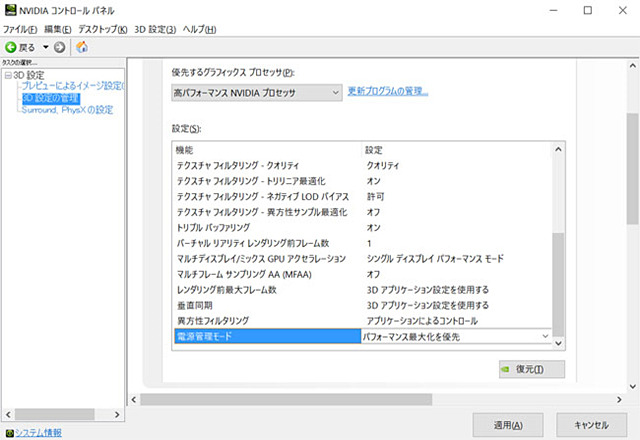640x440 pixels.
Task: Click the NVIDIA logo in the title bar
Action: [x=10, y=10]
